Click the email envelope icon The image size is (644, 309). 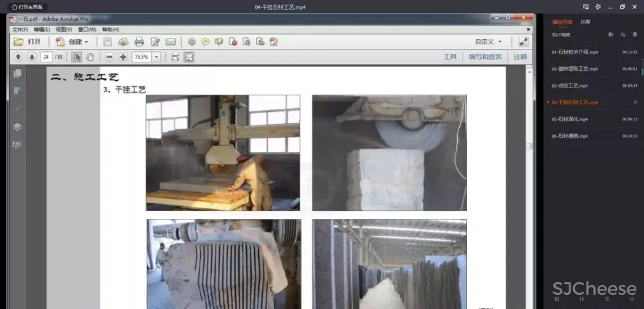(x=171, y=42)
